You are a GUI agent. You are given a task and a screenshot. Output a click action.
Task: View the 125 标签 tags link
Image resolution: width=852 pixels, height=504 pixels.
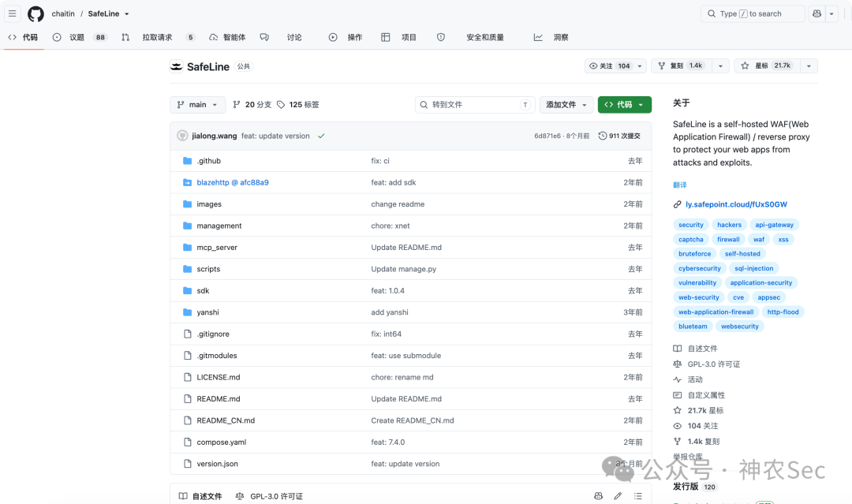coord(297,104)
